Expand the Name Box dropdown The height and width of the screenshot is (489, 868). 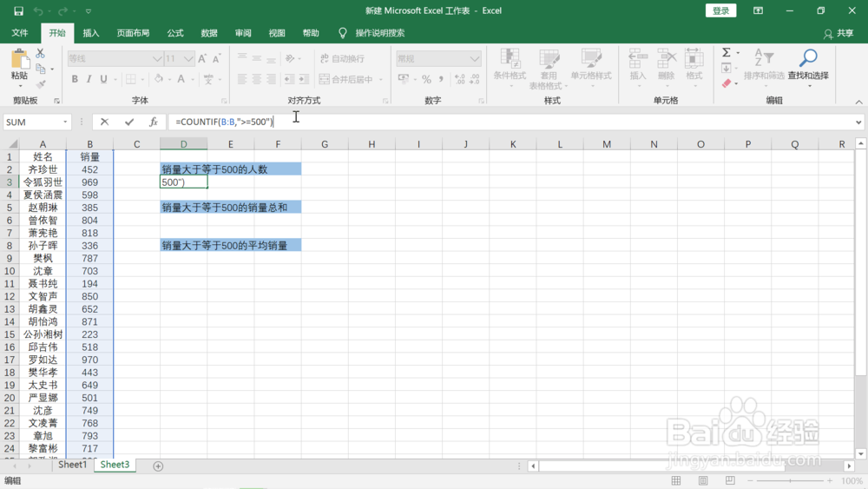coord(65,122)
